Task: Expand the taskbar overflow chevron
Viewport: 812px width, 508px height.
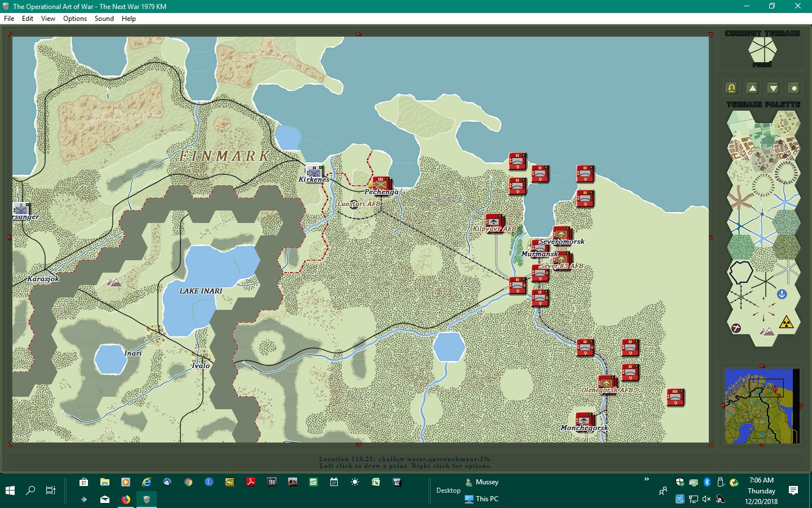Action: (646, 479)
